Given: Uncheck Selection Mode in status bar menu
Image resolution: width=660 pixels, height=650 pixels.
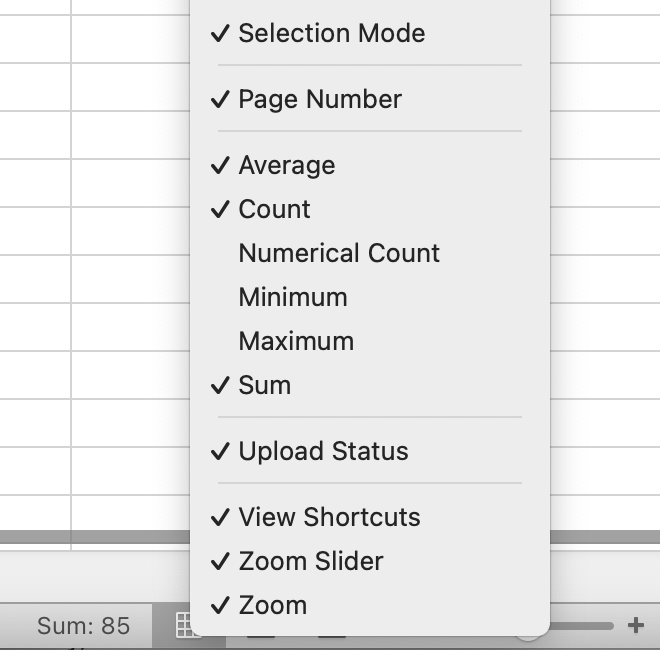Looking at the screenshot, I should pos(331,33).
